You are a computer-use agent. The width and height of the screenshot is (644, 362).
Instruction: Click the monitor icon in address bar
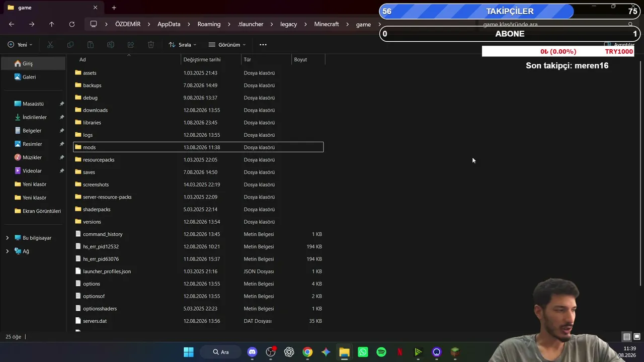(x=94, y=24)
